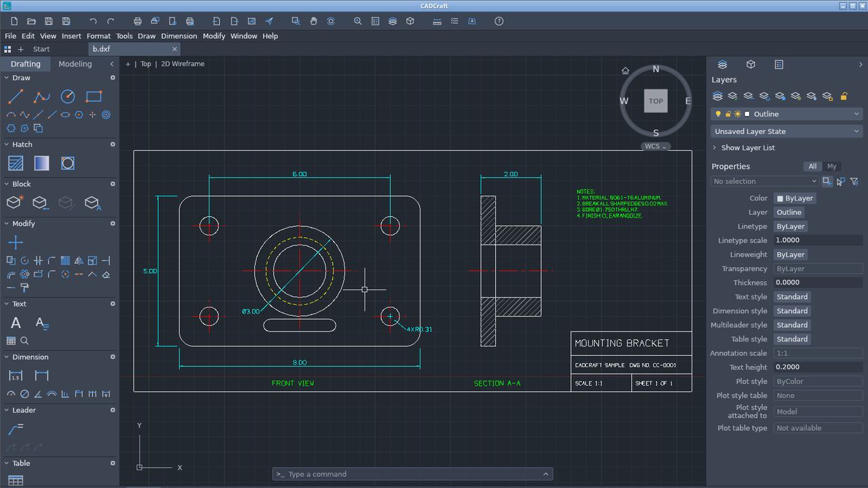Open the Outline layer dropdown
Screen dimensions: 868x488
coord(787,114)
